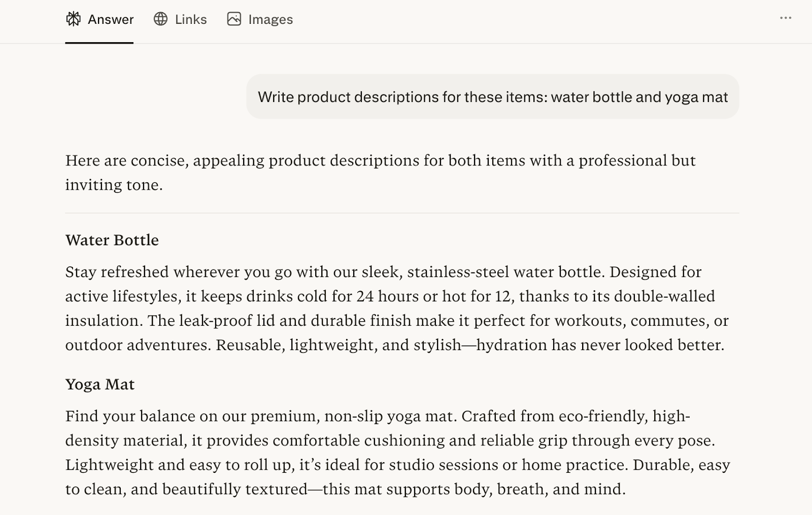Click the introductory sentence above the divider
Screen dimensions: 812x515
pos(381,173)
